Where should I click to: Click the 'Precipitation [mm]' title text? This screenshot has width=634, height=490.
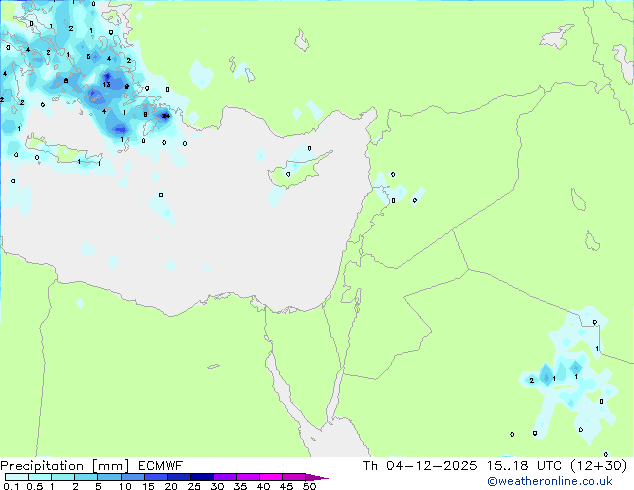[65, 466]
